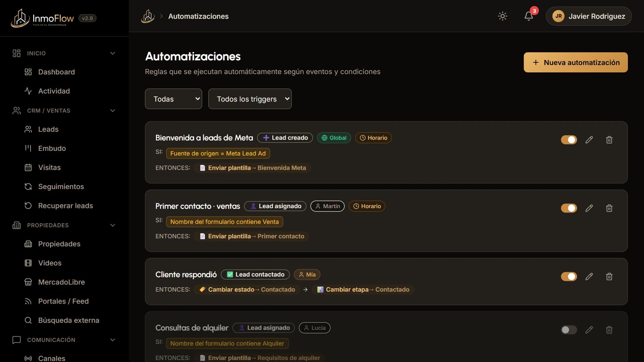The width and height of the screenshot is (644, 362).
Task: Click the InmoFlow logo in sidebar
Action: (x=42, y=18)
